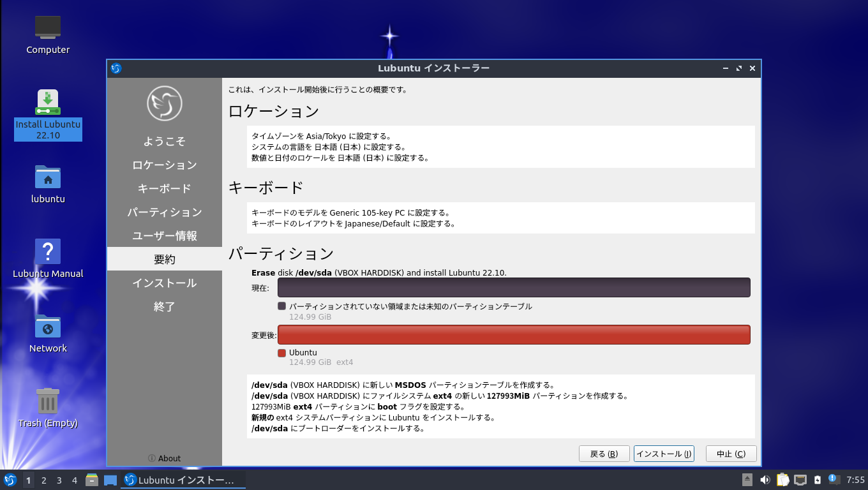The height and width of the screenshot is (490, 868).
Task: Open the notifications tray icon
Action: click(834, 479)
